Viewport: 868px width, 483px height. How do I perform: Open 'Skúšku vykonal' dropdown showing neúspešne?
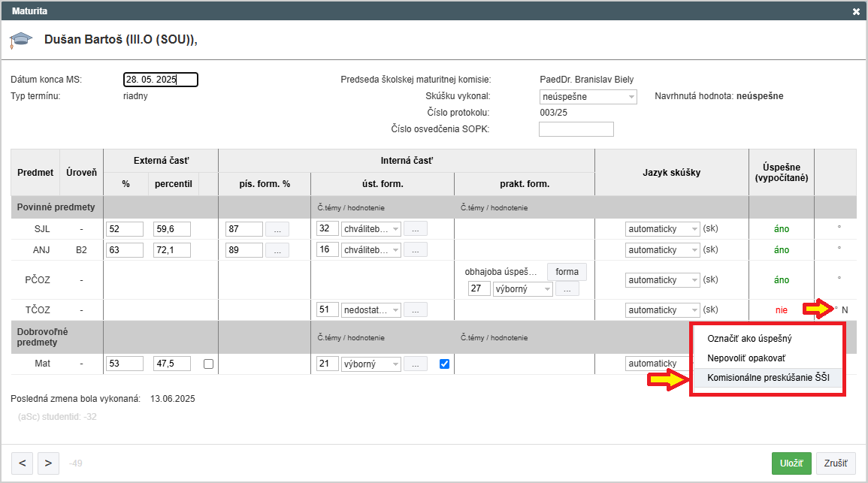588,97
